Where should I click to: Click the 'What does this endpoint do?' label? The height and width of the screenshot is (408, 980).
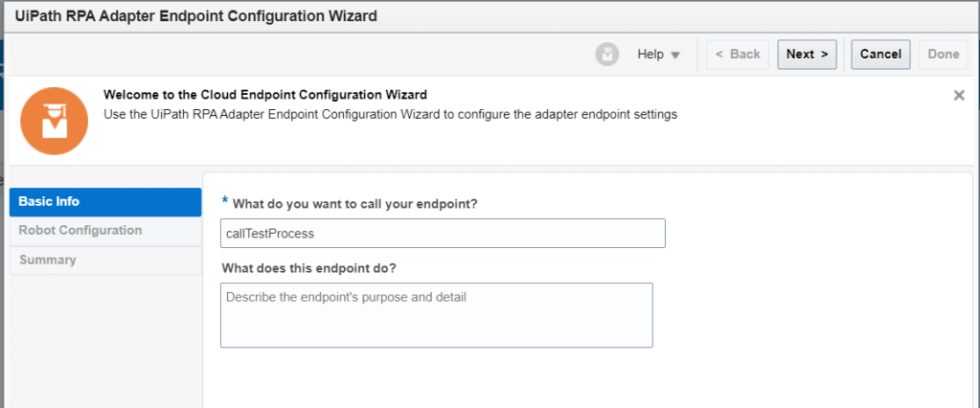tap(308, 268)
